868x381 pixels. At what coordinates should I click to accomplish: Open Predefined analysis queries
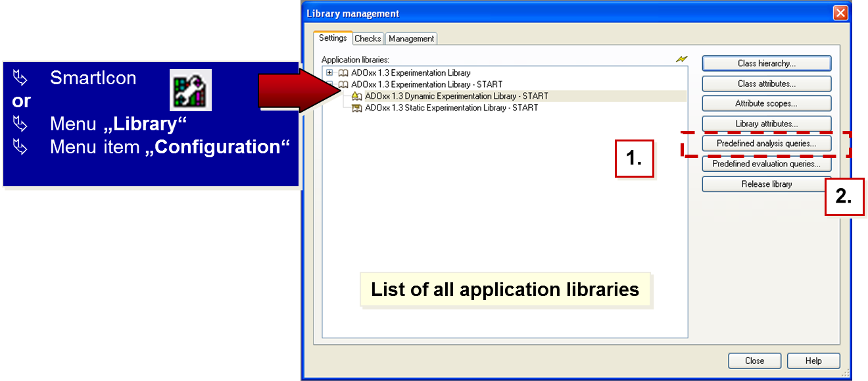click(767, 143)
